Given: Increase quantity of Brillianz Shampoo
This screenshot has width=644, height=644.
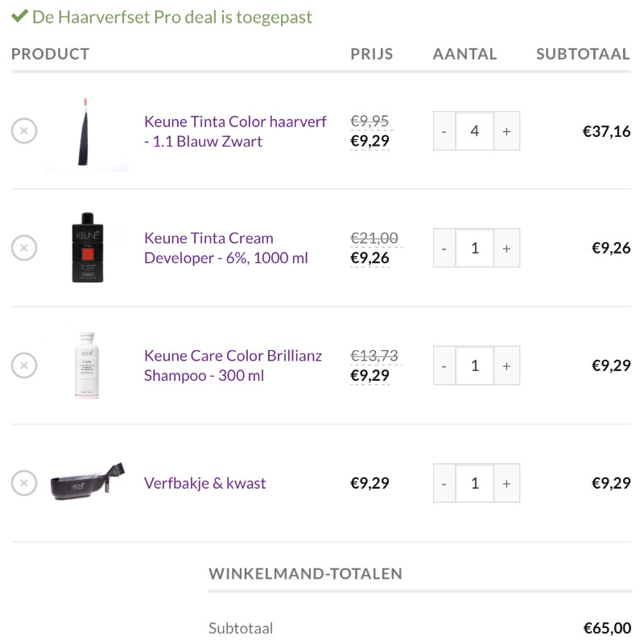Looking at the screenshot, I should (x=507, y=365).
